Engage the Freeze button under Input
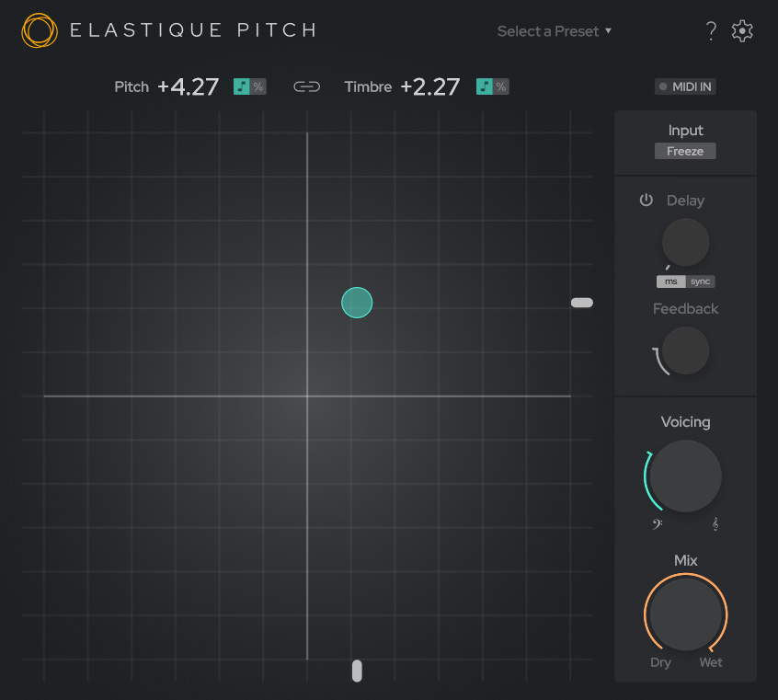Viewport: 778px width, 700px height. [x=685, y=151]
